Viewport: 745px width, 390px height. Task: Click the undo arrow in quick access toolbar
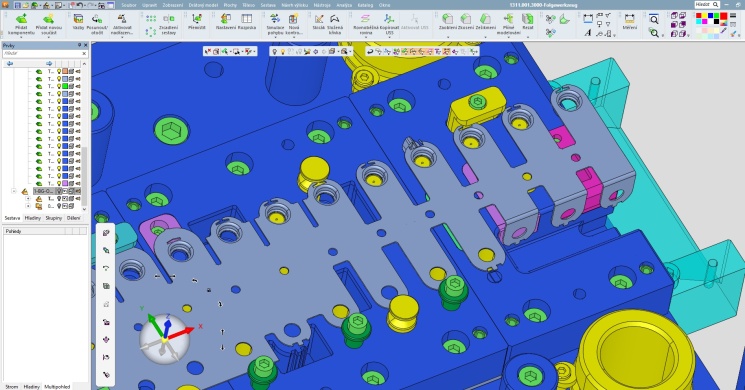pos(80,5)
